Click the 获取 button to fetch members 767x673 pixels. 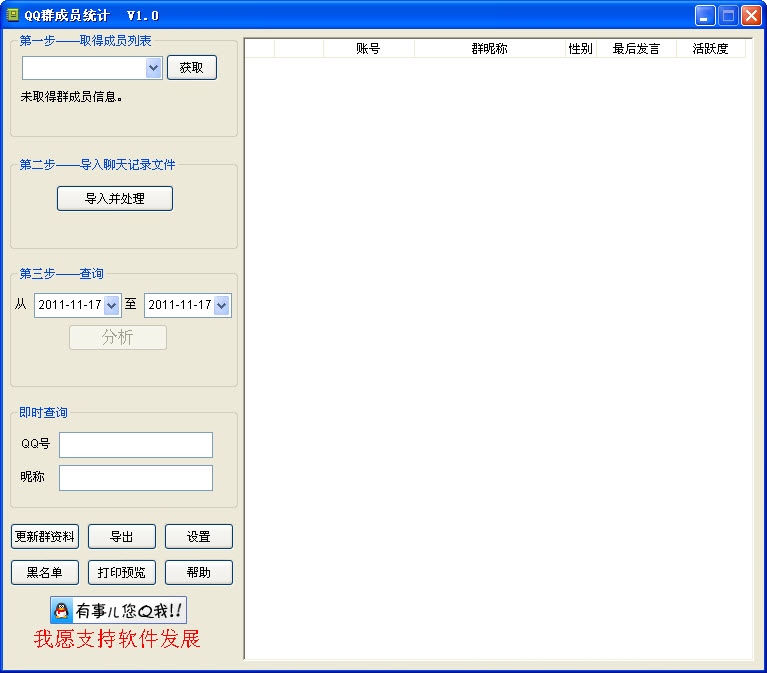coord(192,67)
